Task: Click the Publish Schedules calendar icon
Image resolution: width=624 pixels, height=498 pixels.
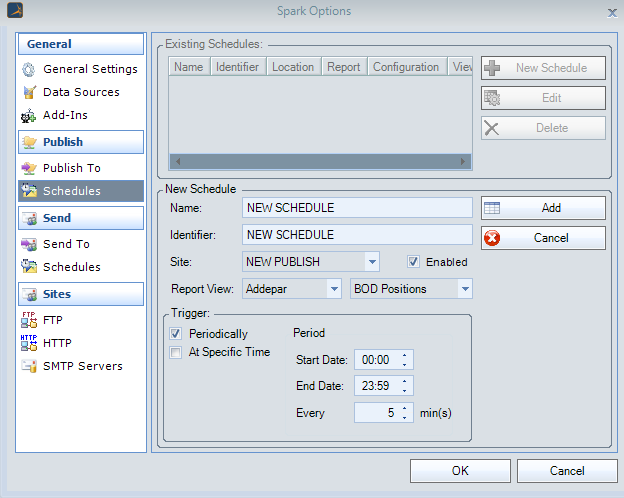Action: point(29,191)
